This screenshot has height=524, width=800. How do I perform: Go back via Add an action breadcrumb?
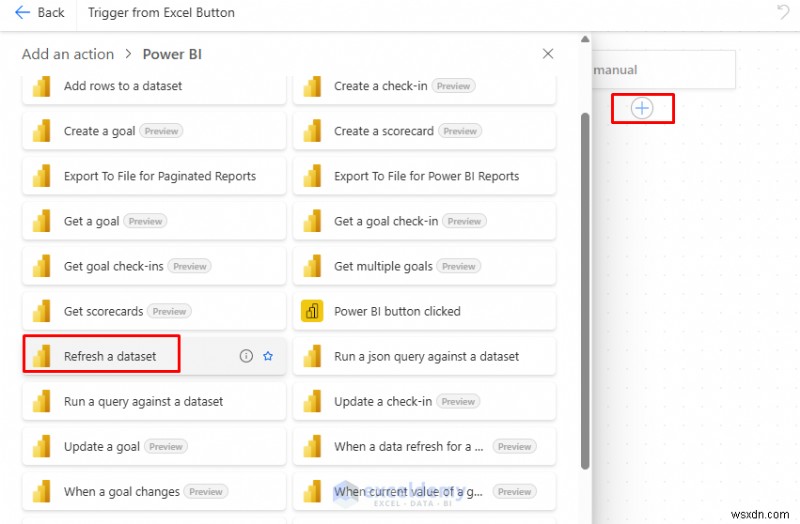[68, 54]
